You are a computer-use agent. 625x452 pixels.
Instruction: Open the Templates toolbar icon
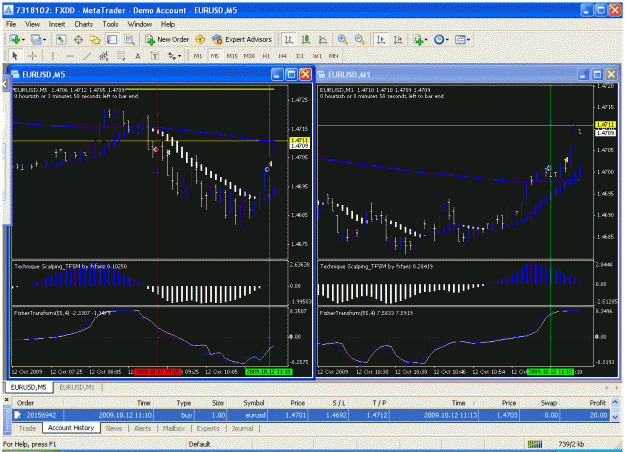point(460,39)
